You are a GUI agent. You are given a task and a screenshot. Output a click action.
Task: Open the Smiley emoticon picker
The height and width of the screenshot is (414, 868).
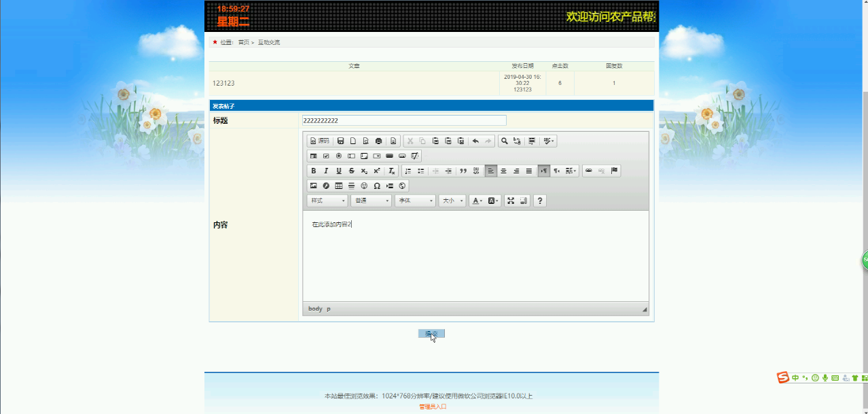click(x=364, y=186)
